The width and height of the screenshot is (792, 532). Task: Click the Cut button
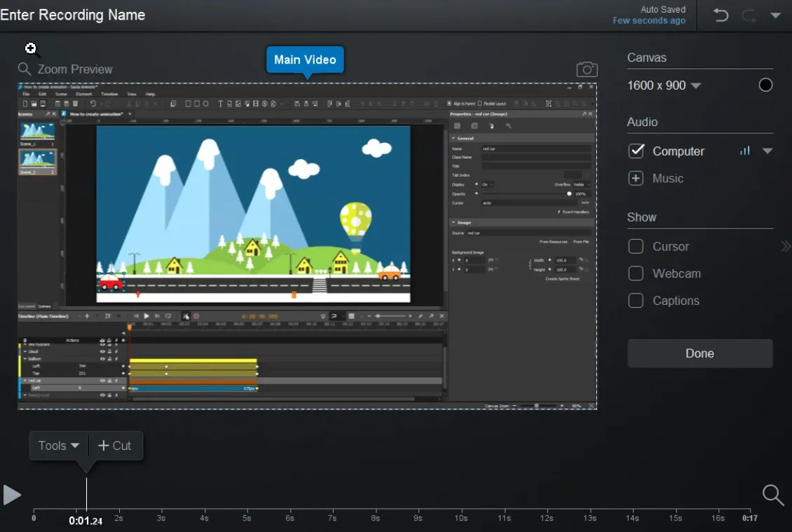(115, 446)
